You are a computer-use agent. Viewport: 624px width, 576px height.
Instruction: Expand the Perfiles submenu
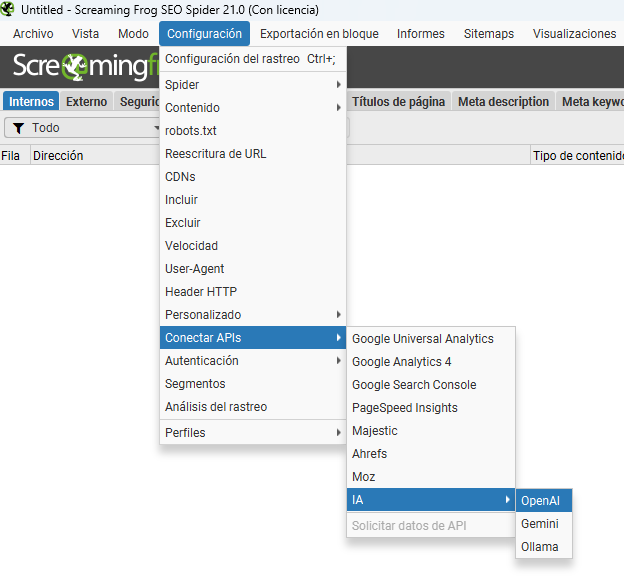coord(253,433)
